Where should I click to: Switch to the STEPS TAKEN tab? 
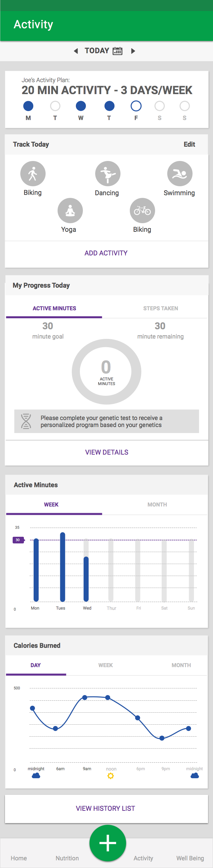pos(160,308)
